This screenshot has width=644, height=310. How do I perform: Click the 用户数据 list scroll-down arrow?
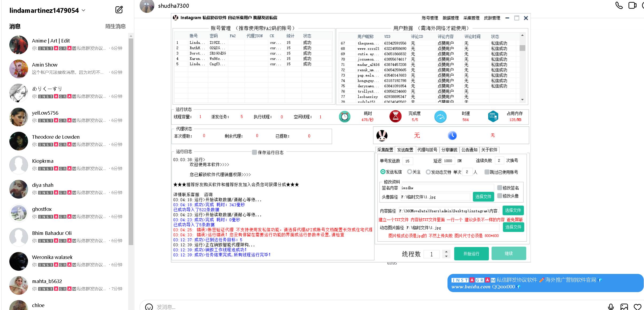pos(522,100)
